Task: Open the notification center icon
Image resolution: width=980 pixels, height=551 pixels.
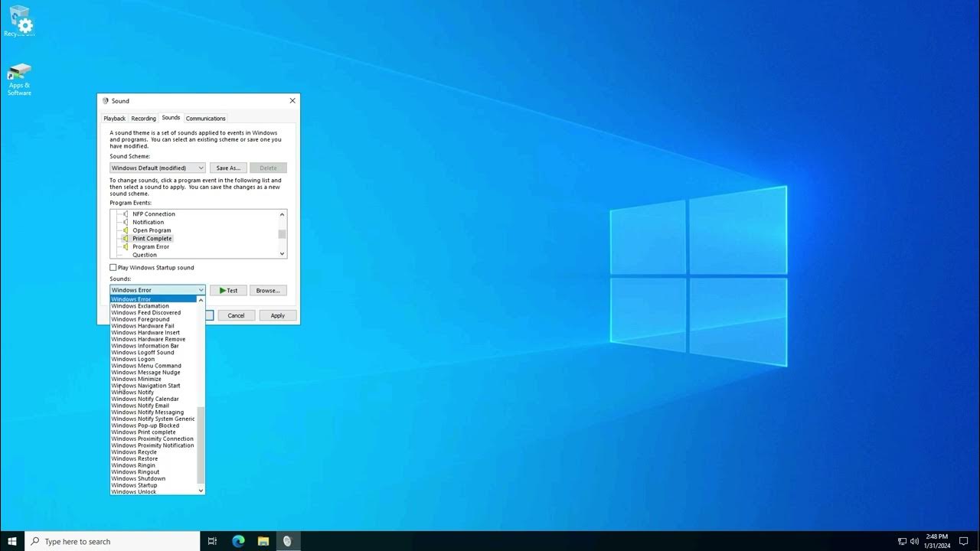Action: [x=964, y=541]
